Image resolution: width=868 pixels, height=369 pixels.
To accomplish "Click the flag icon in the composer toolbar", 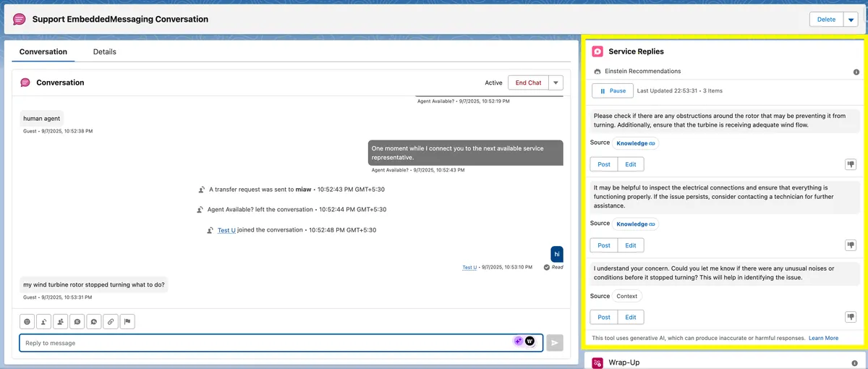I will 127,321.
